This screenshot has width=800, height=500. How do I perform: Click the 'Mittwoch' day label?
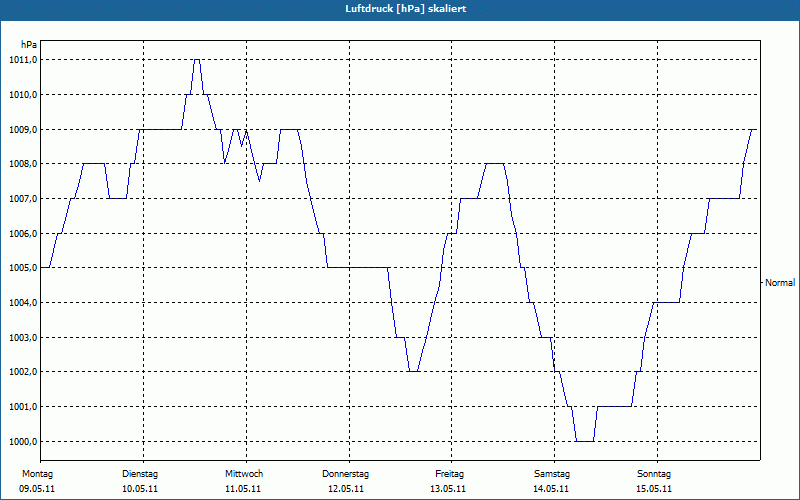click(244, 474)
